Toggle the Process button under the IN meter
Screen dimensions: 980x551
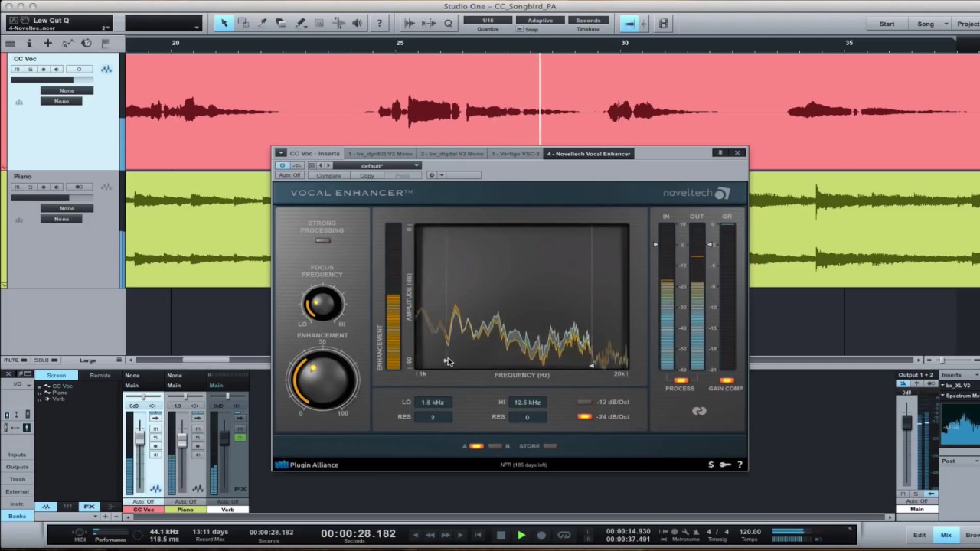[x=681, y=380]
